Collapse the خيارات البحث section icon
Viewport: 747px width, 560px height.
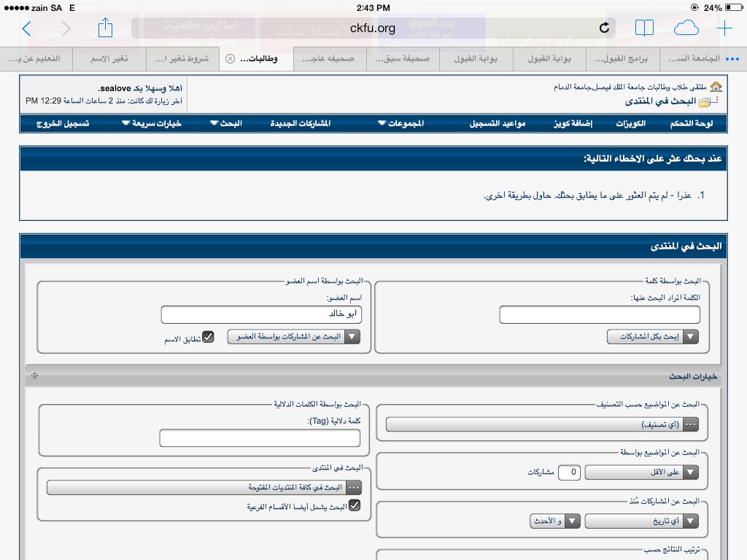[x=35, y=376]
